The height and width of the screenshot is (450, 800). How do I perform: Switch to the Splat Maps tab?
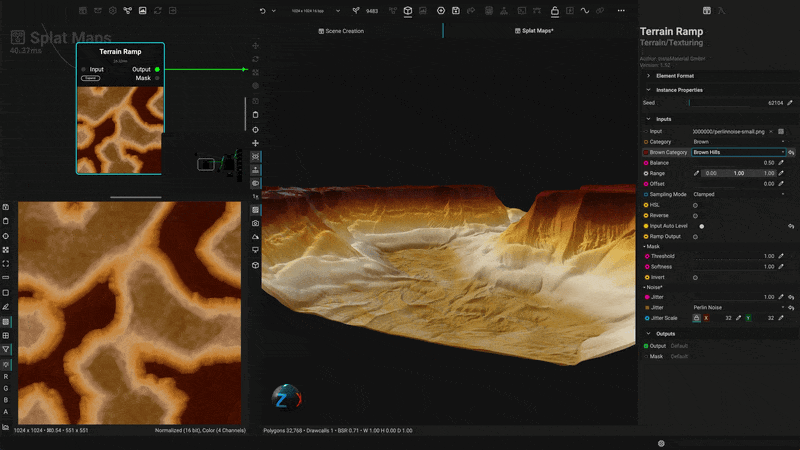tap(534, 31)
